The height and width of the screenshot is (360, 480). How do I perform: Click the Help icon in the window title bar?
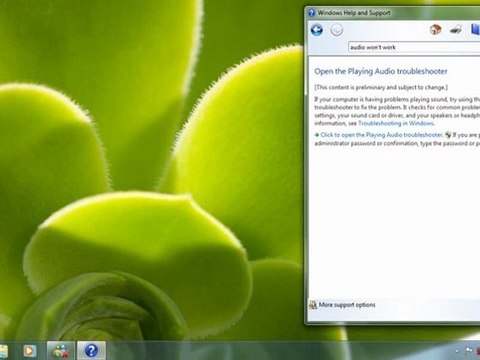coord(311,13)
